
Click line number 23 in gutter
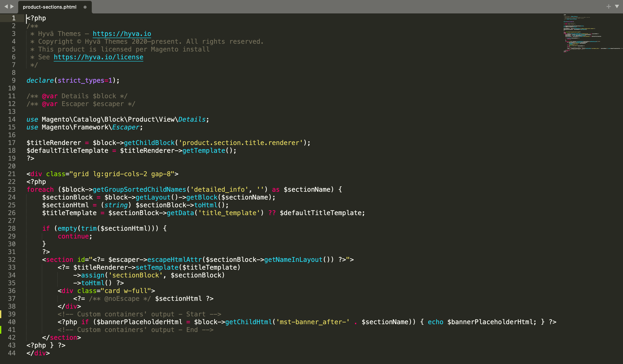point(12,190)
